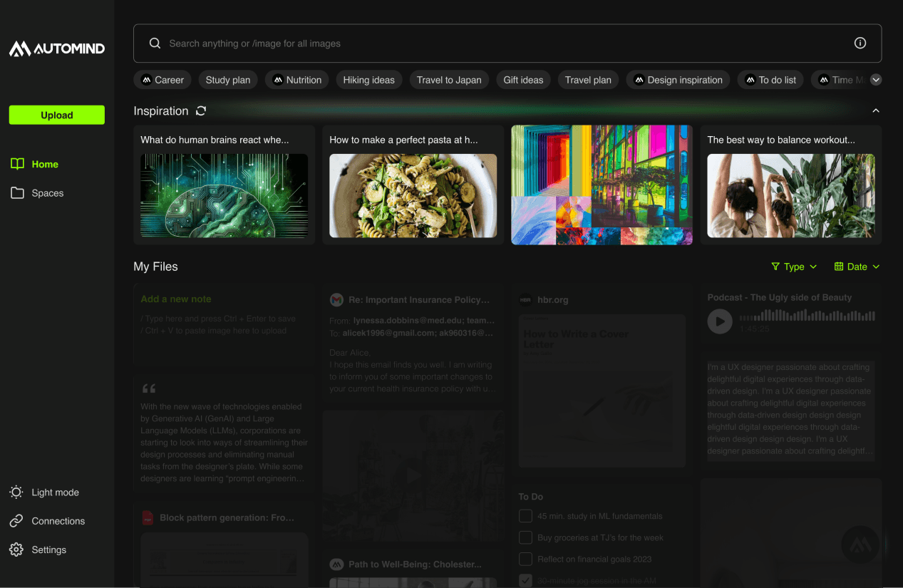Select the Design inspiration tag
Screen dimensions: 903x588
click(x=678, y=80)
